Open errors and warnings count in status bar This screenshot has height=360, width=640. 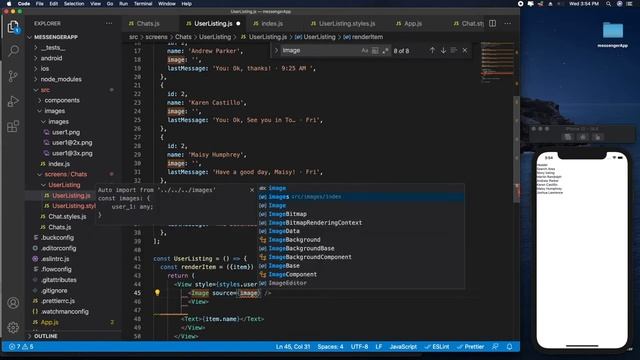21,347
